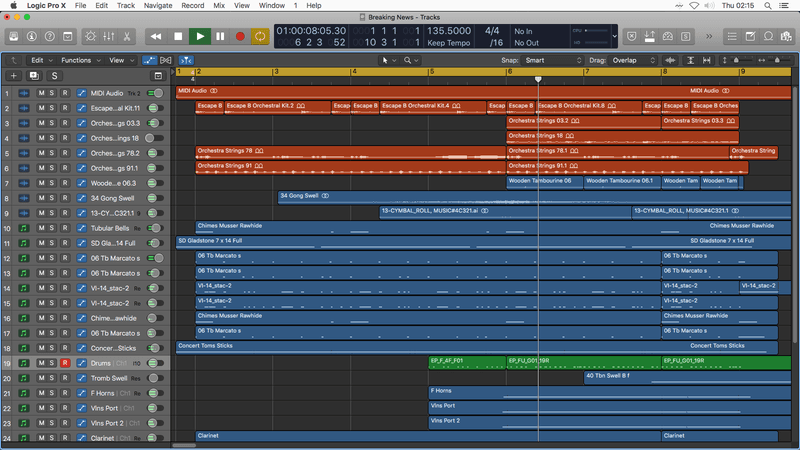This screenshot has width=800, height=450.
Task: Toggle Cycle mode
Action: [x=260, y=36]
